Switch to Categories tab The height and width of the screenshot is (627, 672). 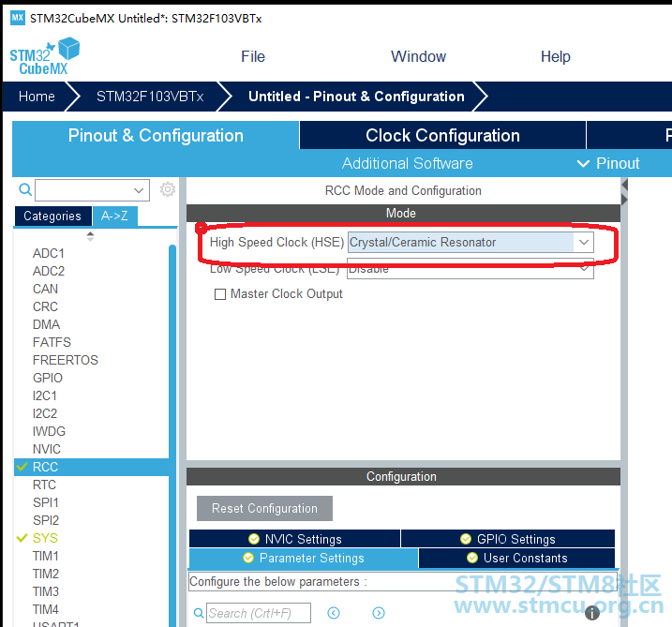coord(52,216)
